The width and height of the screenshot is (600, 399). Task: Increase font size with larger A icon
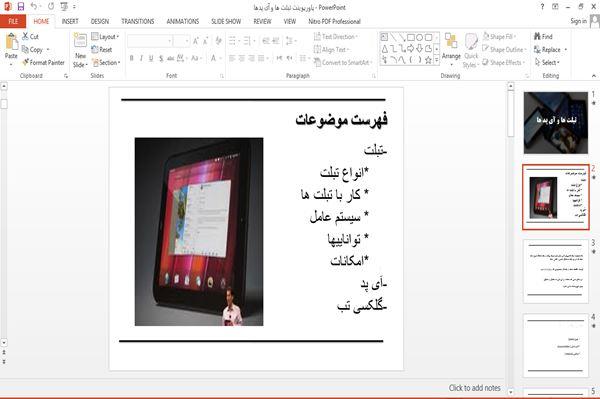click(x=196, y=41)
